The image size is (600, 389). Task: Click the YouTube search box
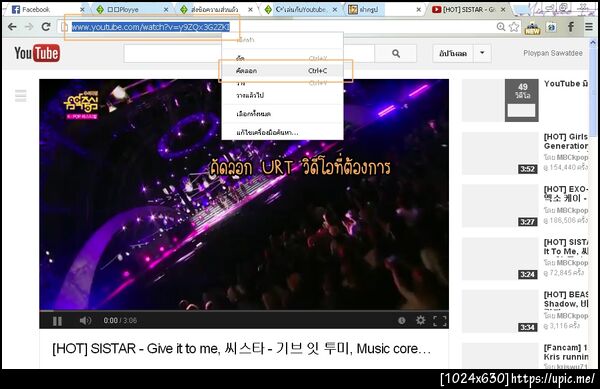249,54
